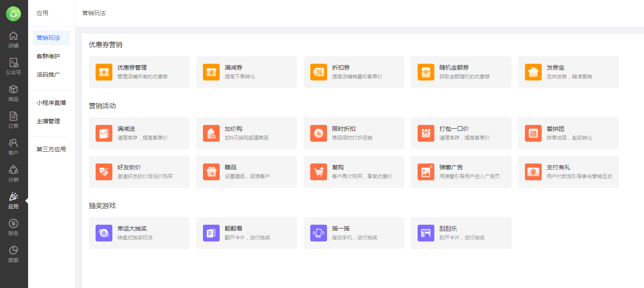The image size is (644, 288).
Task: Open the 限时折扣 marketing activity
Action: click(353, 133)
